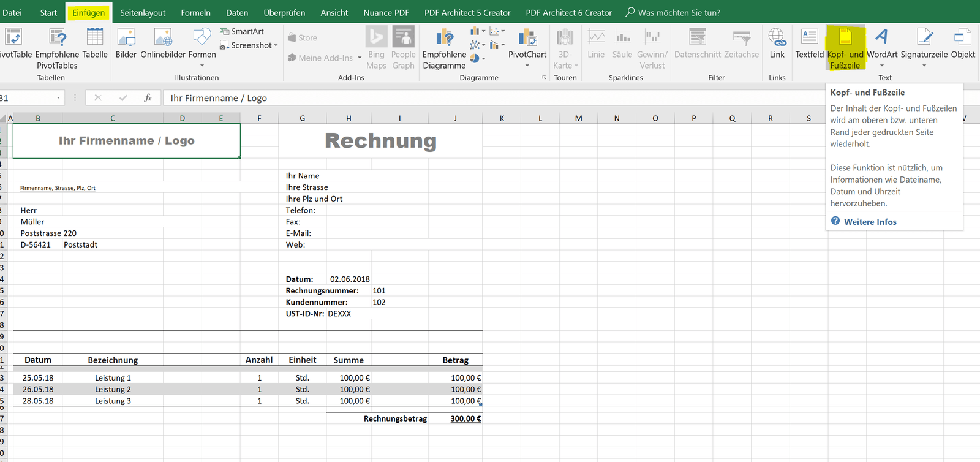Click the formula bar text field
Image resolution: width=980 pixels, height=462 pixels.
570,98
